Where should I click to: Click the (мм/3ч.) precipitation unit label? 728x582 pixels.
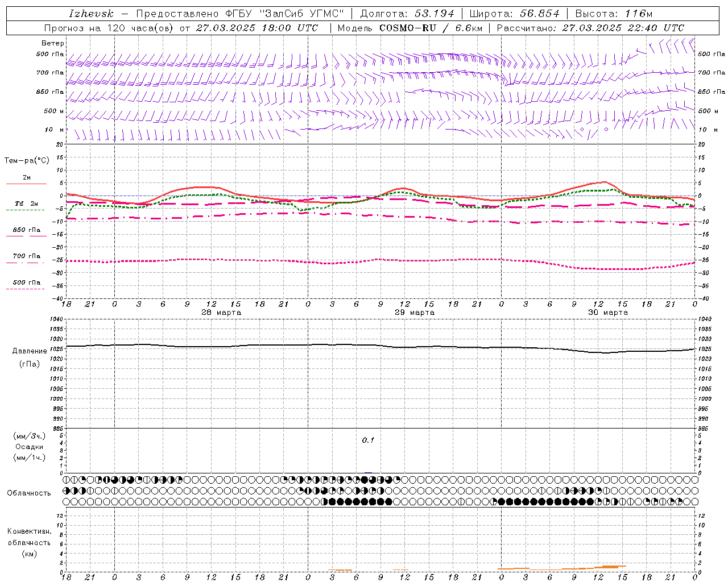coord(30,436)
